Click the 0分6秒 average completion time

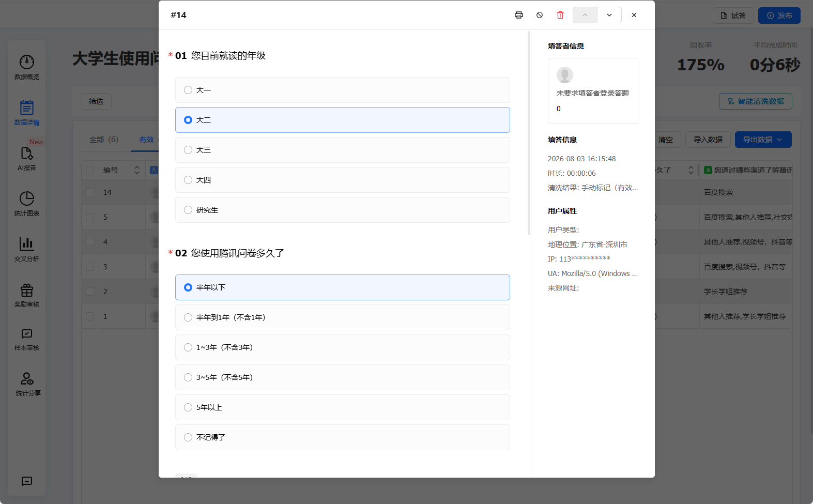pyautogui.click(x=775, y=65)
